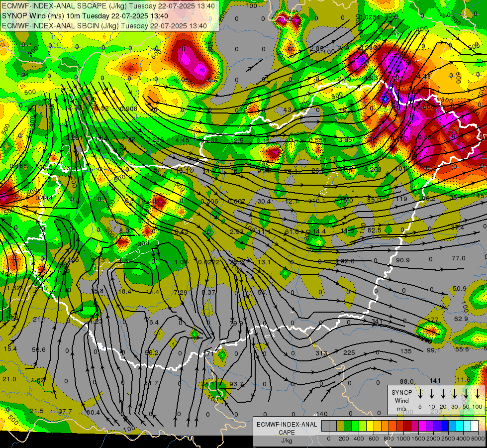Click the 6000 tick label on CAPE scale
487x448 pixels.
[x=479, y=439]
